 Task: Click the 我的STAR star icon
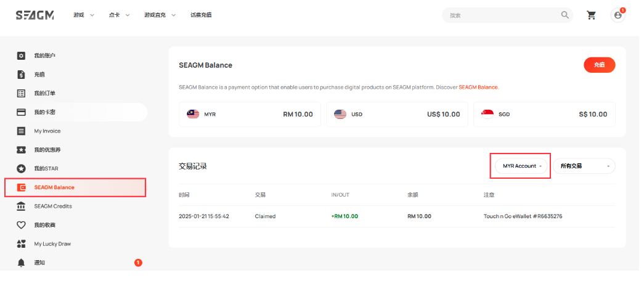(x=21, y=168)
